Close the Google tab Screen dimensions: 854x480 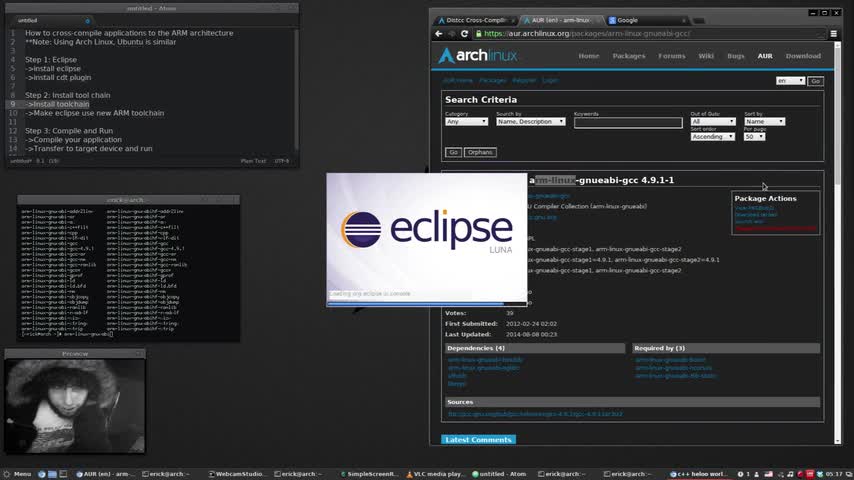[684, 21]
